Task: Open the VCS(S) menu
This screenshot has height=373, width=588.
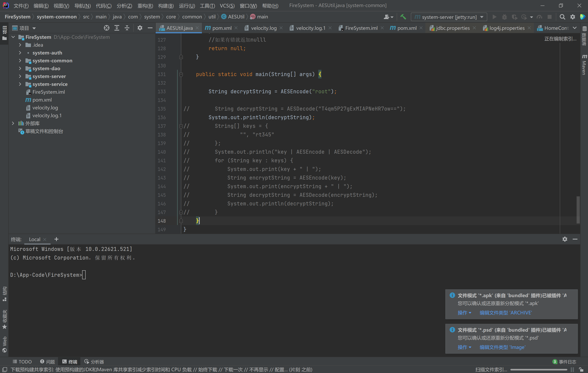Action: click(227, 6)
